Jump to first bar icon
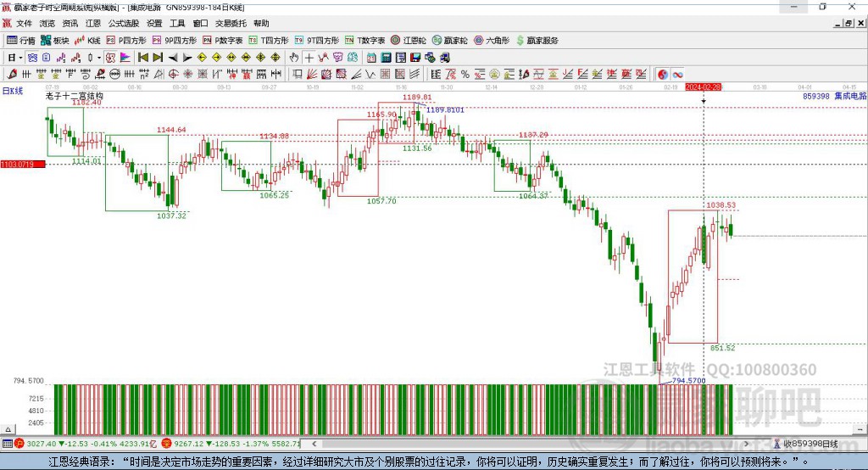This screenshot has width=868, height=470. point(142,58)
